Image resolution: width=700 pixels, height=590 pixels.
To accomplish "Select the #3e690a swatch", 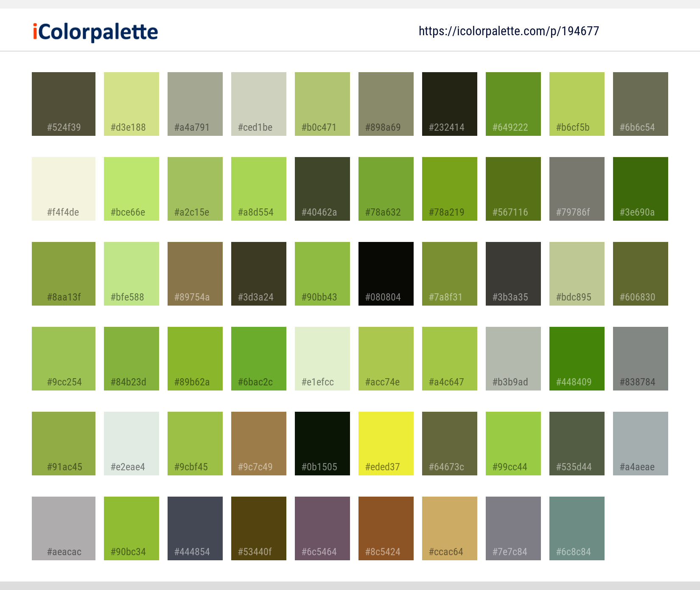I will (641, 189).
